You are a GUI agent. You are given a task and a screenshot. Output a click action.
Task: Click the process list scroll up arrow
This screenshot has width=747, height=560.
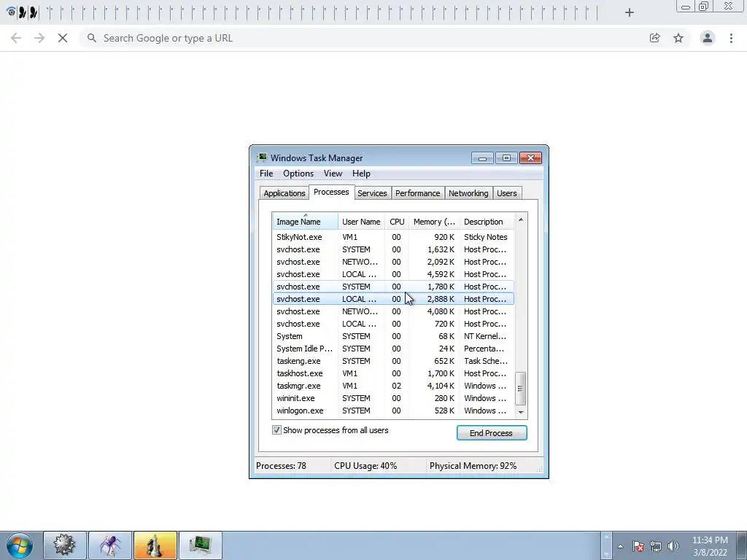[521, 219]
